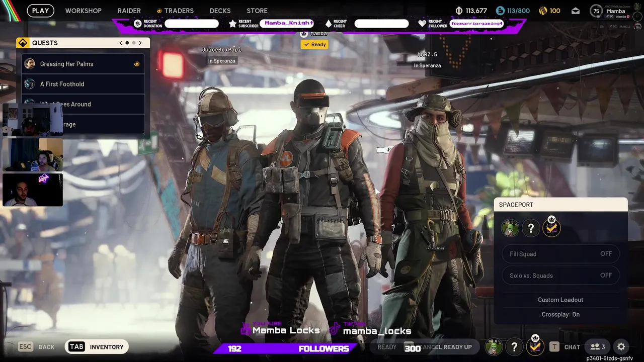Click the YouTube Mamba Locks overlay icon
Viewport: 644px width, 362px height.
coord(246,329)
